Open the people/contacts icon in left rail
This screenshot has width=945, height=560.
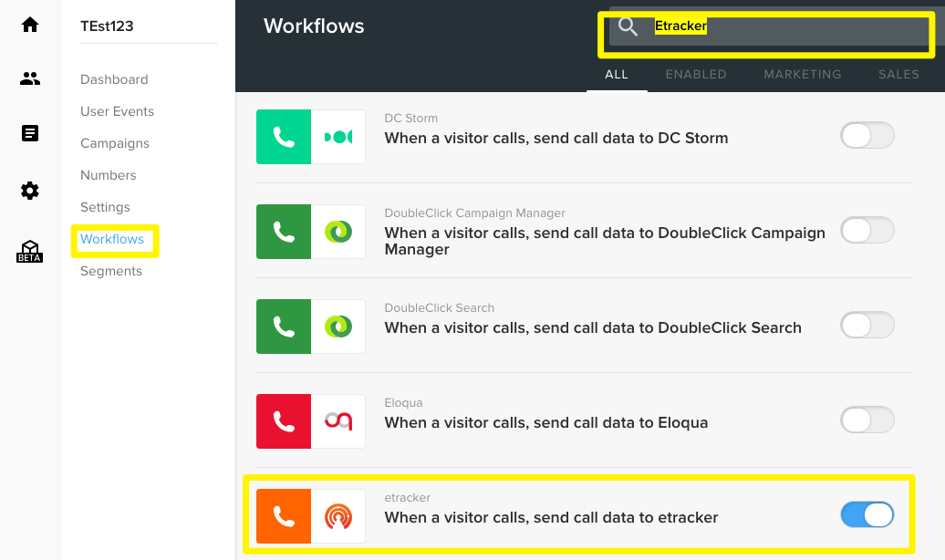[x=29, y=78]
